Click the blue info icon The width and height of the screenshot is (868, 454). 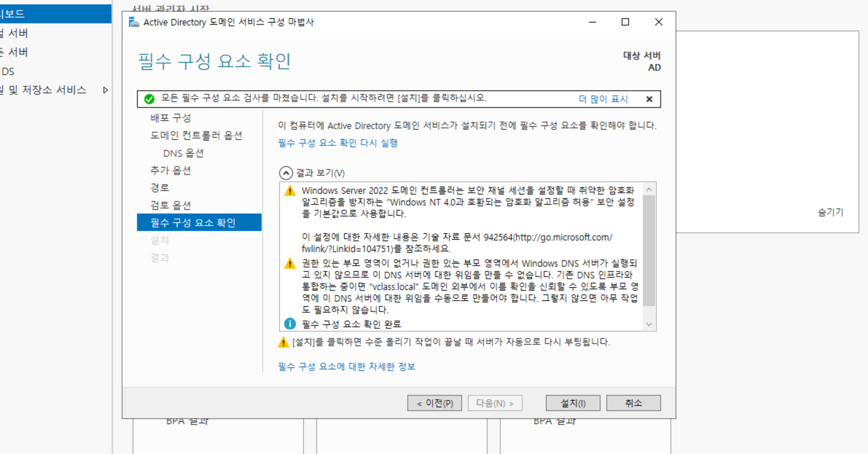coord(290,324)
